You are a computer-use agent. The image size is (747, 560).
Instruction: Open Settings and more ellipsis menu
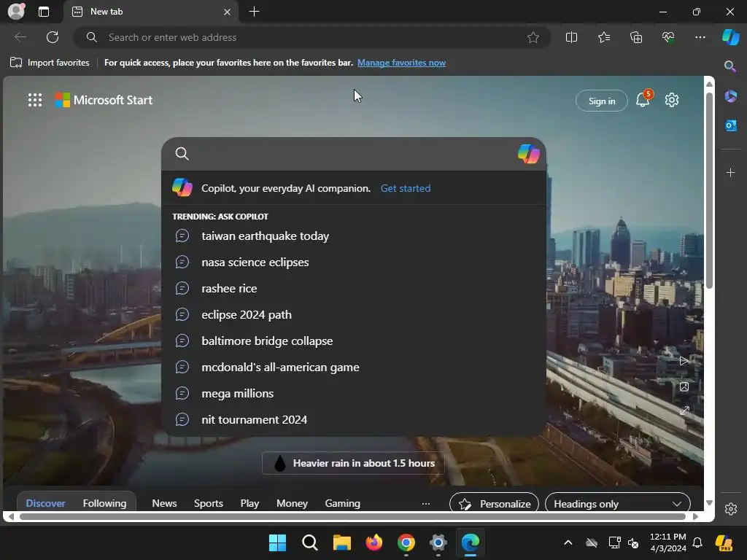pyautogui.click(x=700, y=37)
